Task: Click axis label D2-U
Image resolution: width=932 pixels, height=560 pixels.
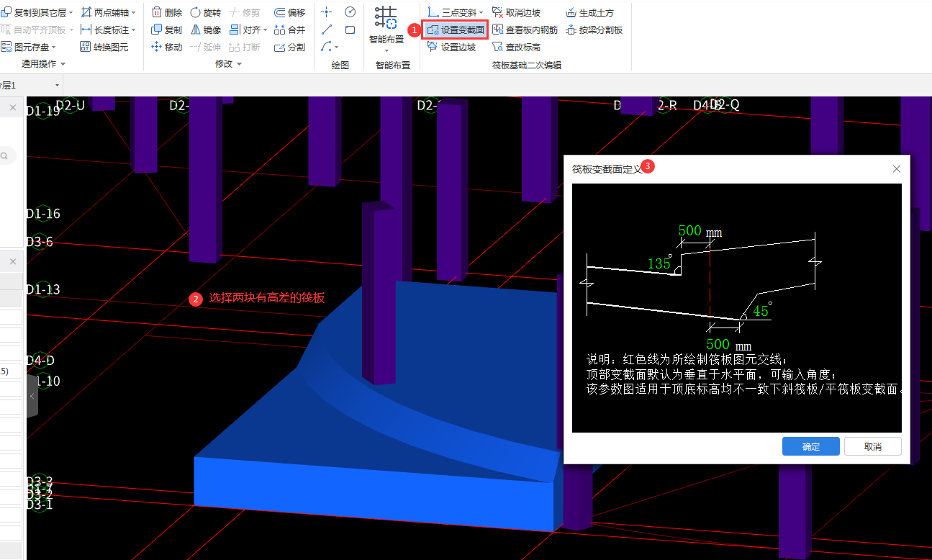Action: click(x=70, y=105)
